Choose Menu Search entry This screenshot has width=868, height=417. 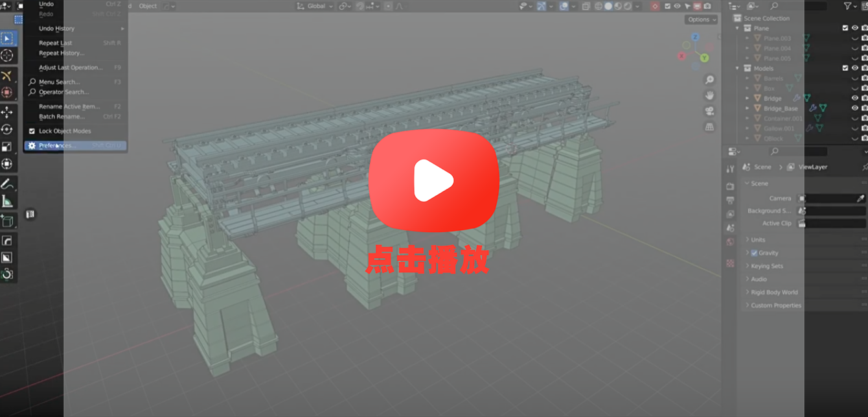(75, 82)
